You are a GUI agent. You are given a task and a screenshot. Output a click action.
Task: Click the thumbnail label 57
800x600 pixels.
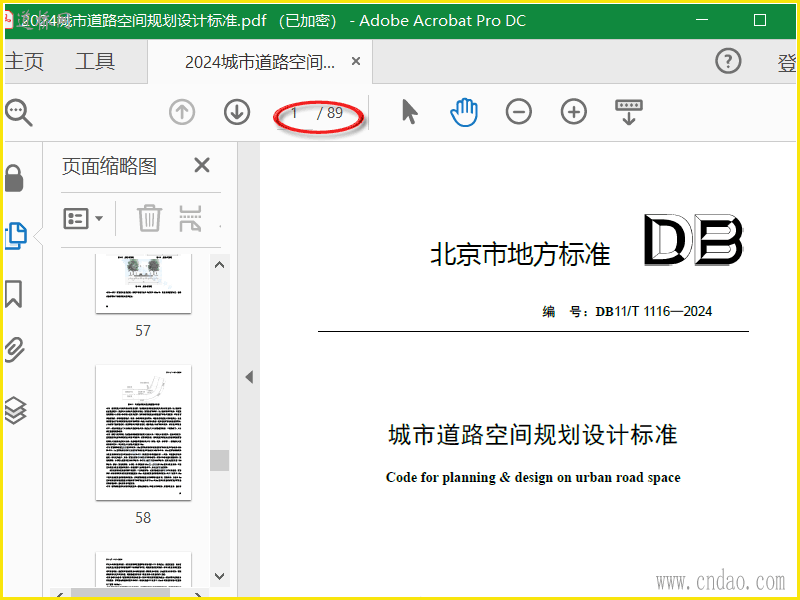pyautogui.click(x=143, y=331)
